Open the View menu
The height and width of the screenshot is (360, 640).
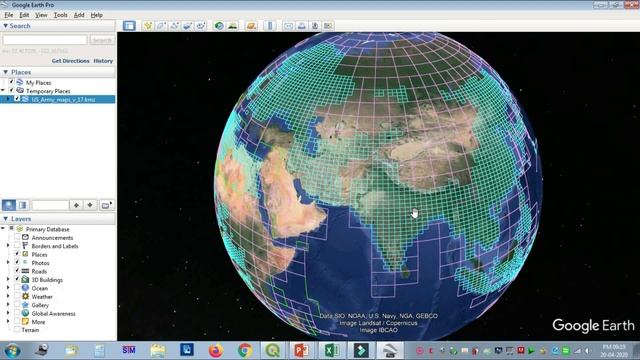click(41, 15)
